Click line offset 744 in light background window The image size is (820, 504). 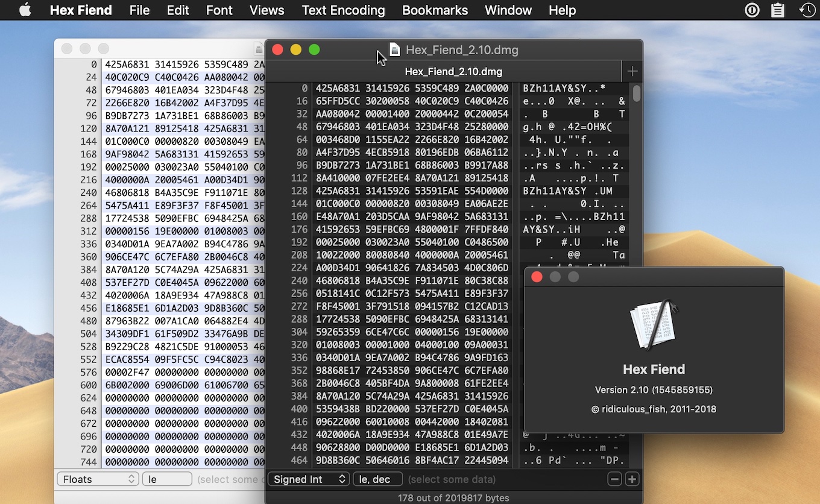pos(89,462)
